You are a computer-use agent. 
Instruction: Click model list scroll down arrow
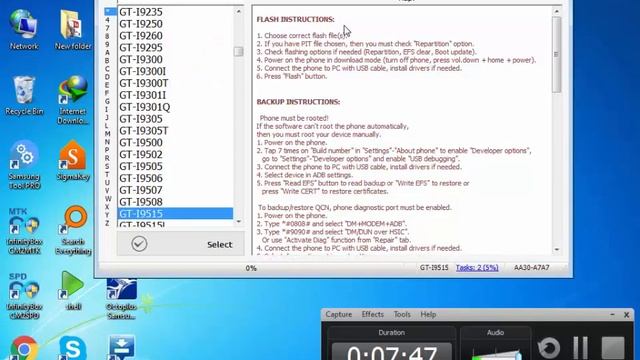pyautogui.click(x=238, y=222)
